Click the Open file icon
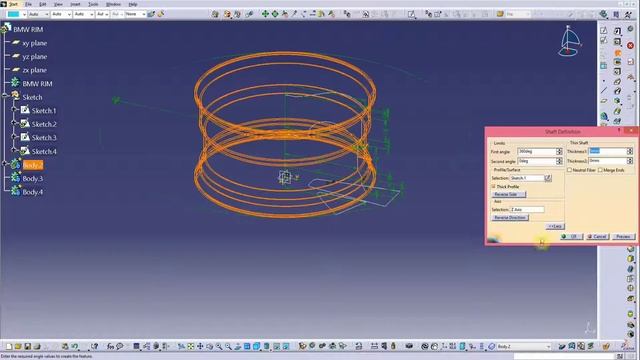 pos(18,347)
